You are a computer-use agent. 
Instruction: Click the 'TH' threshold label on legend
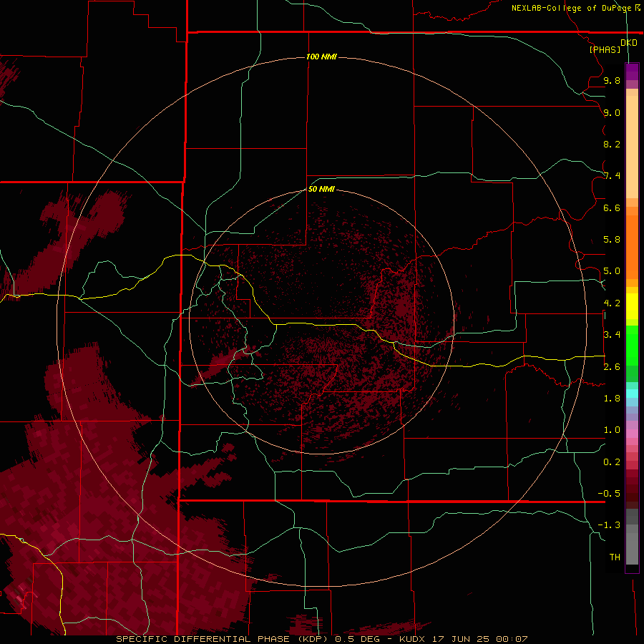pyautogui.click(x=615, y=557)
